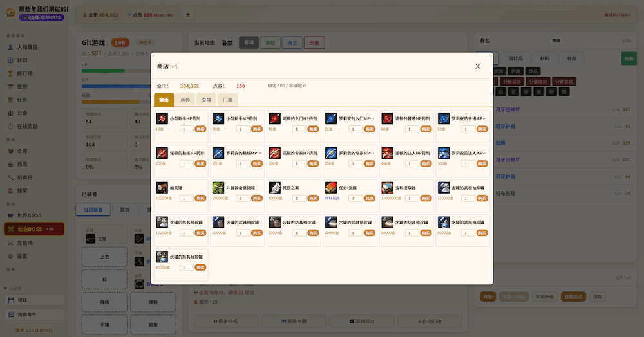
Task: Click the 小型新手HP药剂 potion icon
Action: click(x=162, y=118)
